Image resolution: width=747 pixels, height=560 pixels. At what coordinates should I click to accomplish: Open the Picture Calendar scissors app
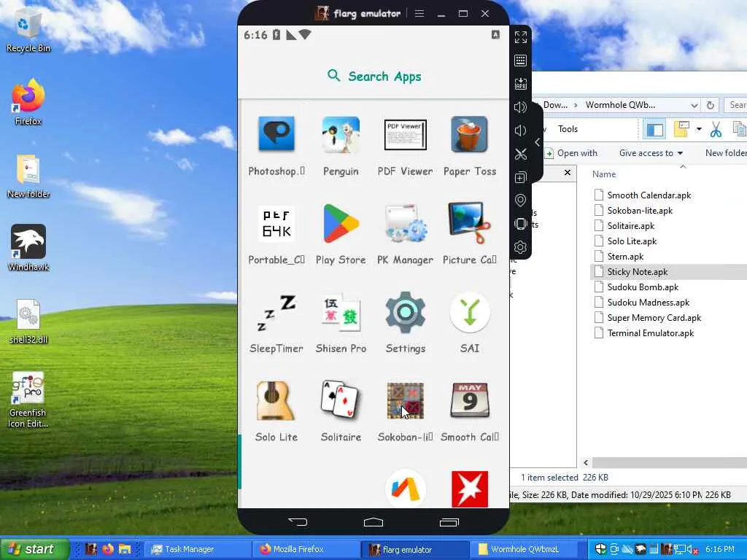click(470, 223)
